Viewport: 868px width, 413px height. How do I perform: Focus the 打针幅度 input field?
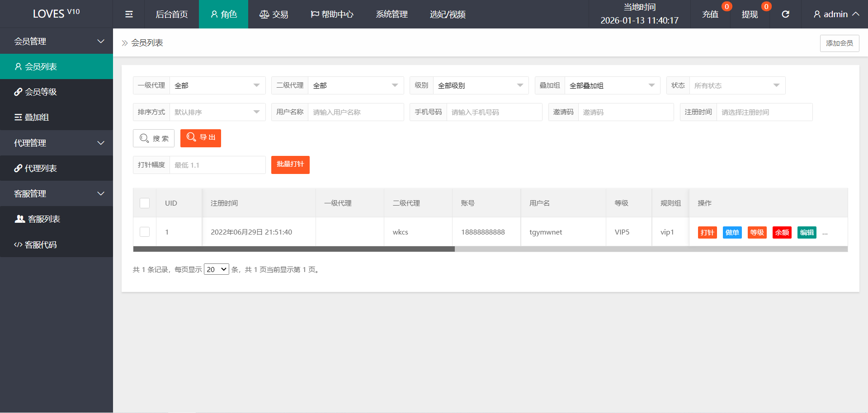pos(217,165)
